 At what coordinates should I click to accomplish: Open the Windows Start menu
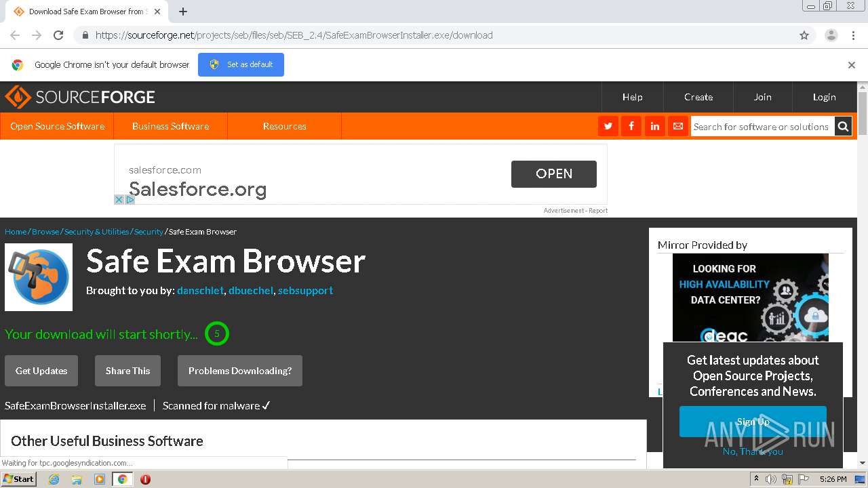pos(19,479)
